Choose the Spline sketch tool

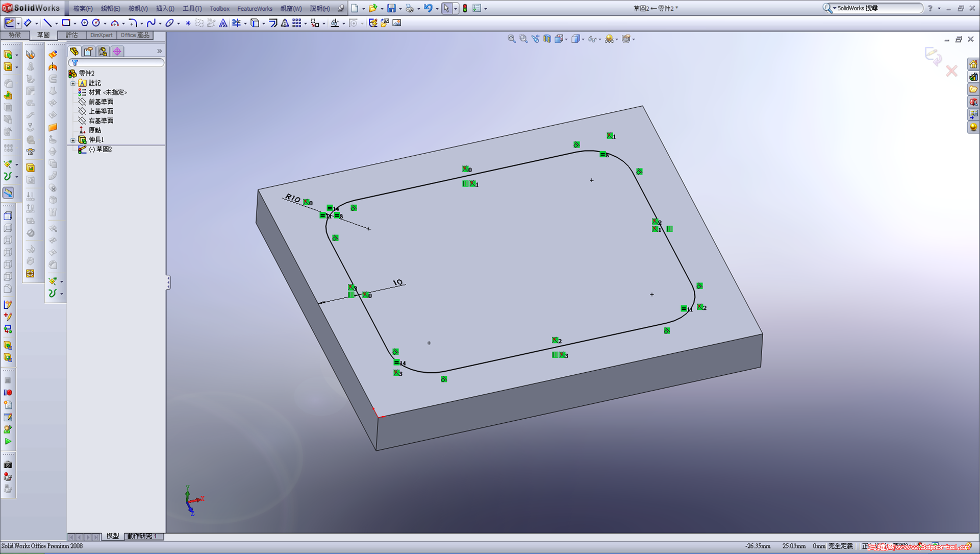click(151, 23)
